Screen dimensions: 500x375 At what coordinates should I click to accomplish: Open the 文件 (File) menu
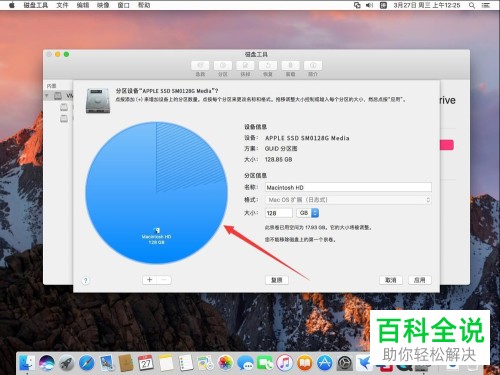click(62, 5)
